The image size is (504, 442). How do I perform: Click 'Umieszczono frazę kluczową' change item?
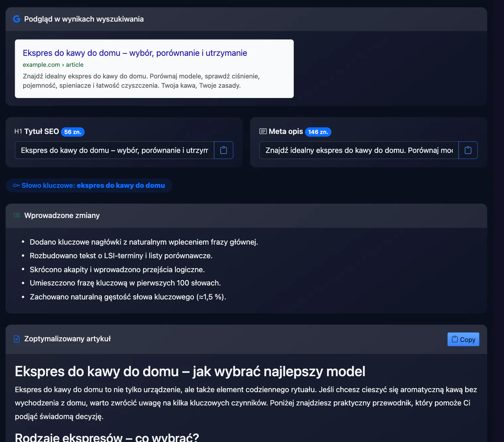point(125,283)
